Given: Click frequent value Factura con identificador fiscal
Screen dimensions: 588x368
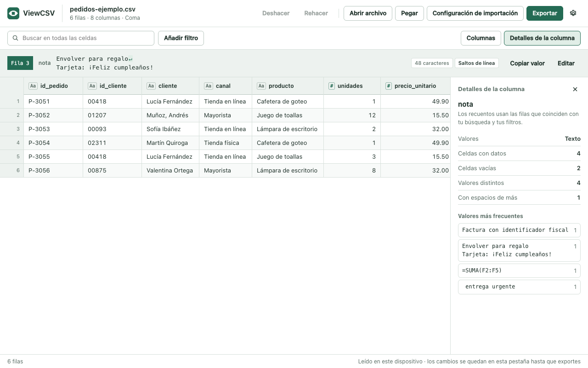Looking at the screenshot, I should coord(519,230).
